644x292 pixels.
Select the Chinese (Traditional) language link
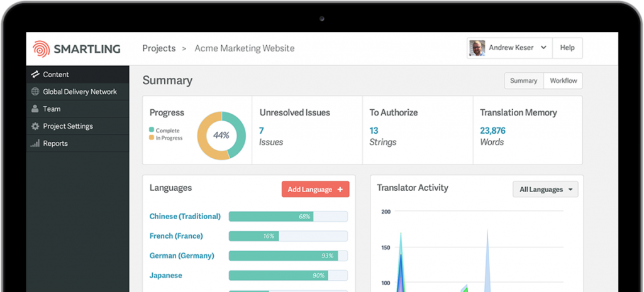(x=185, y=217)
